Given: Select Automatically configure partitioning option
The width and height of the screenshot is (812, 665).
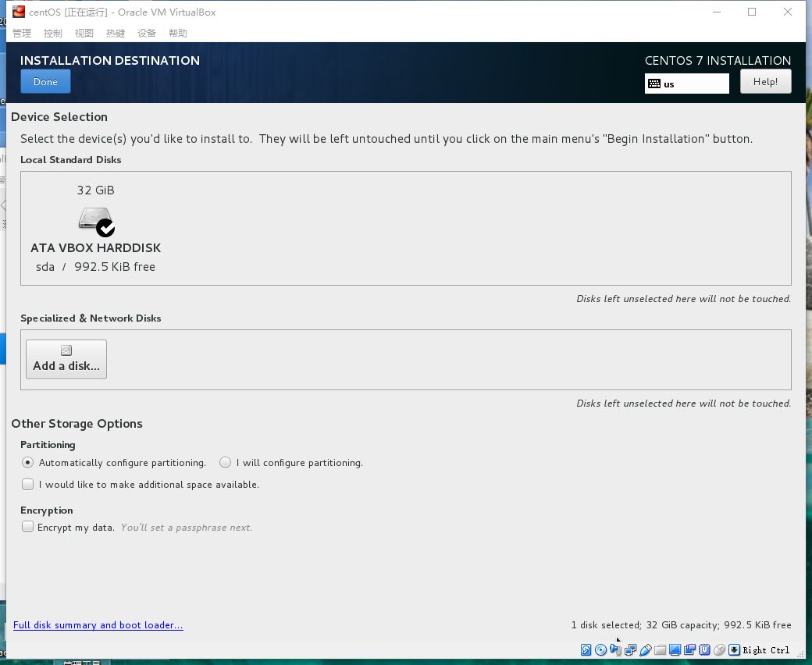Looking at the screenshot, I should [x=28, y=463].
